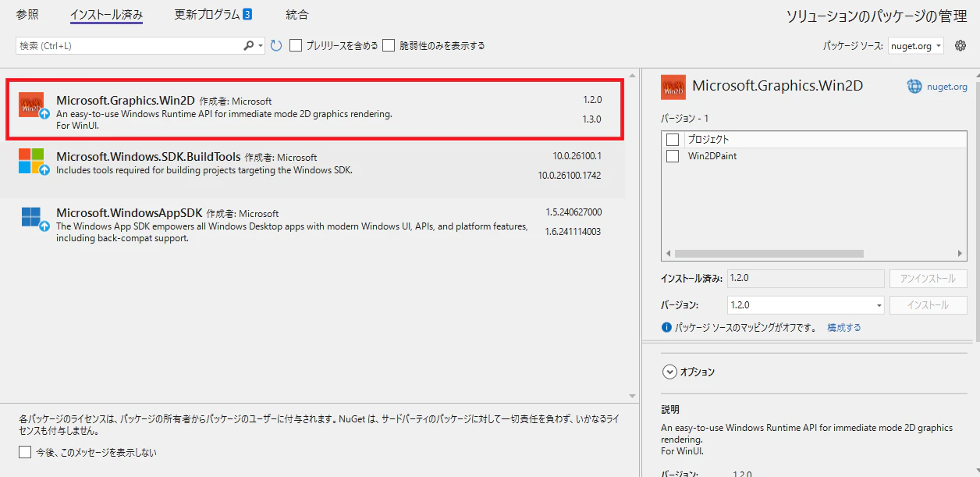Click version 1.6.241114003 text
This screenshot has width=980, height=477.
click(x=573, y=232)
